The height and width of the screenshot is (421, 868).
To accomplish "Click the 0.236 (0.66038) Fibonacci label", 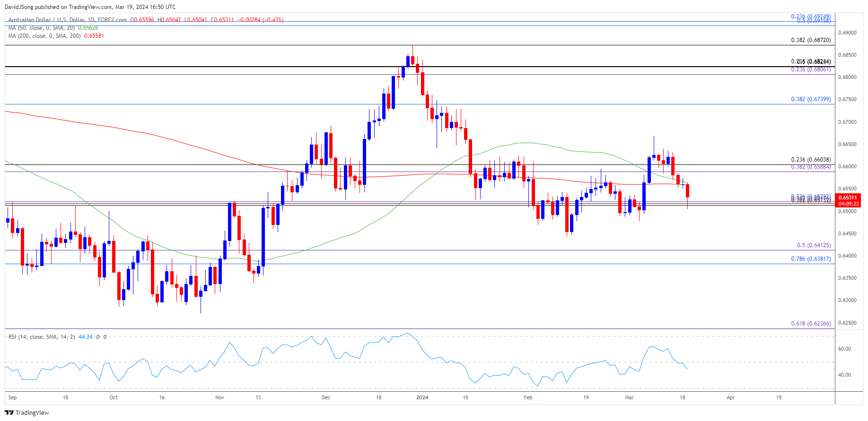I will [811, 160].
